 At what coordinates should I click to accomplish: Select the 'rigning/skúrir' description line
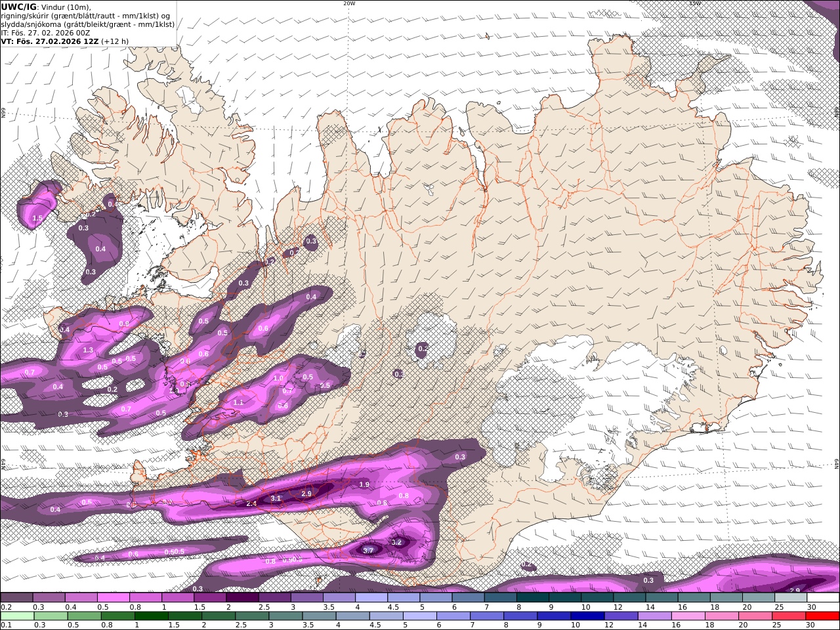coord(85,16)
